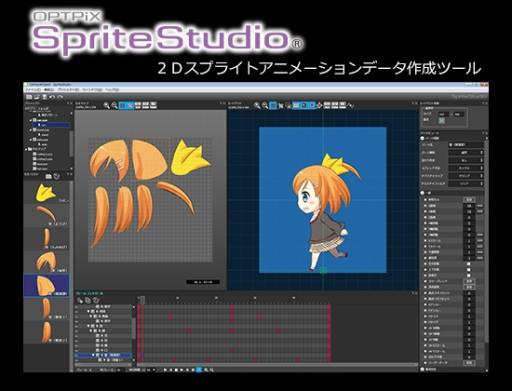Click the grey color swatch in the layout info box
Screen dimensions: 512x391
tap(442, 121)
